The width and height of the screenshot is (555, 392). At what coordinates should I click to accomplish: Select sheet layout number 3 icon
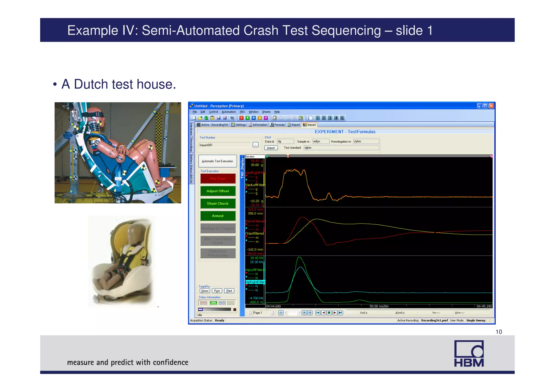tap(330, 118)
